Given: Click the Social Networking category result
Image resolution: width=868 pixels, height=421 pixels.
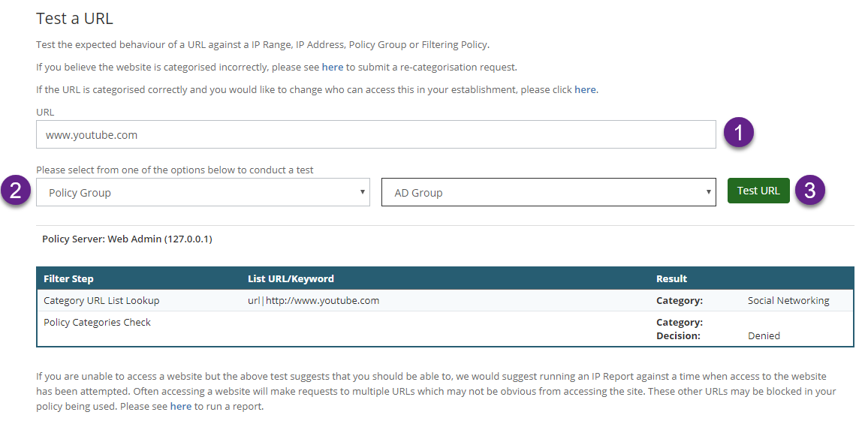Looking at the screenshot, I should coord(788,300).
